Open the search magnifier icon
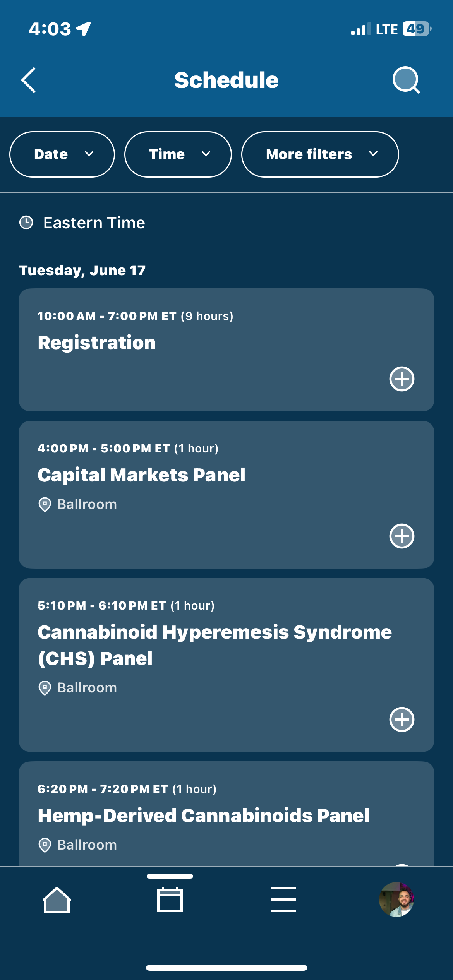Image resolution: width=453 pixels, height=980 pixels. [406, 80]
